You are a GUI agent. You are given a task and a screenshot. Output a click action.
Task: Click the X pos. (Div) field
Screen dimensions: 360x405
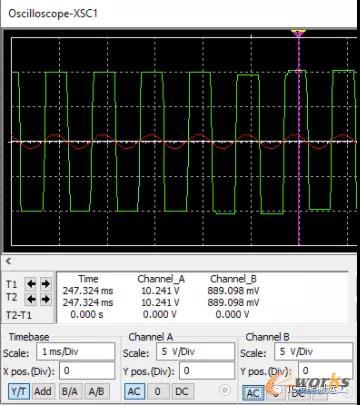coord(87,371)
